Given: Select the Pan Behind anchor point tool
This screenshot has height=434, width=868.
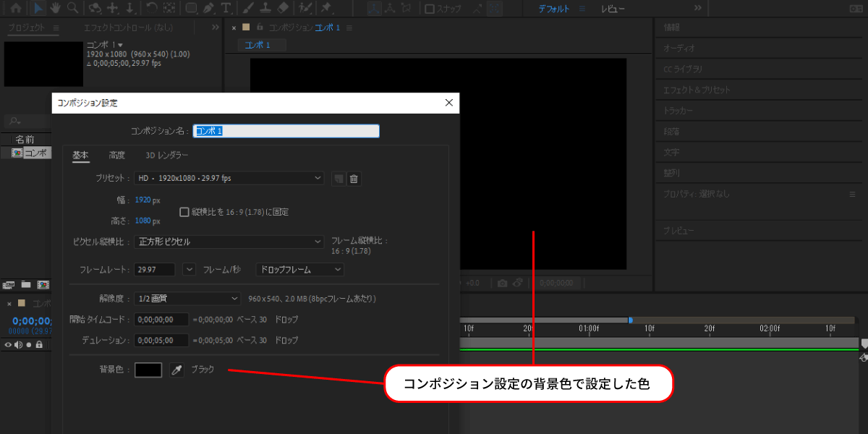Looking at the screenshot, I should pyautogui.click(x=169, y=9).
